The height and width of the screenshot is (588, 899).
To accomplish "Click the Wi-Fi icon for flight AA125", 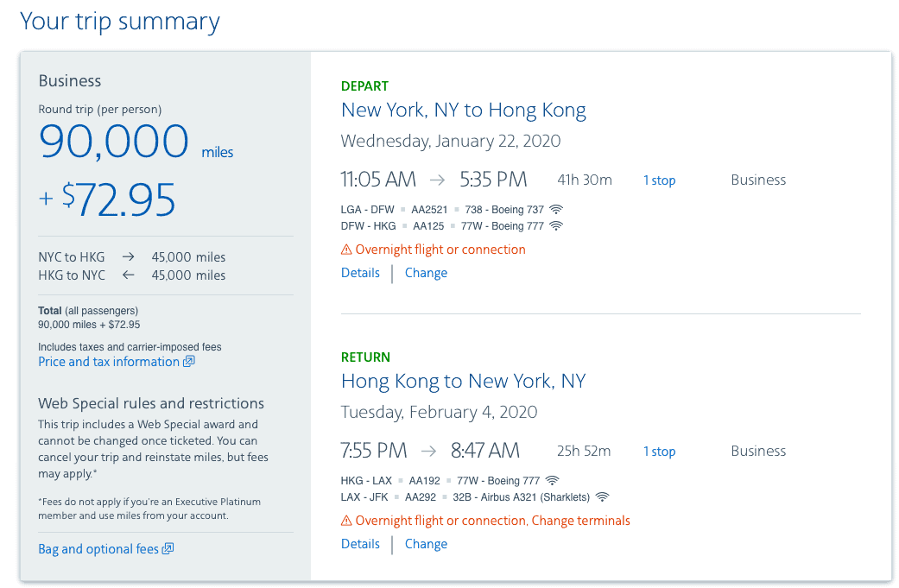I will coord(555,226).
